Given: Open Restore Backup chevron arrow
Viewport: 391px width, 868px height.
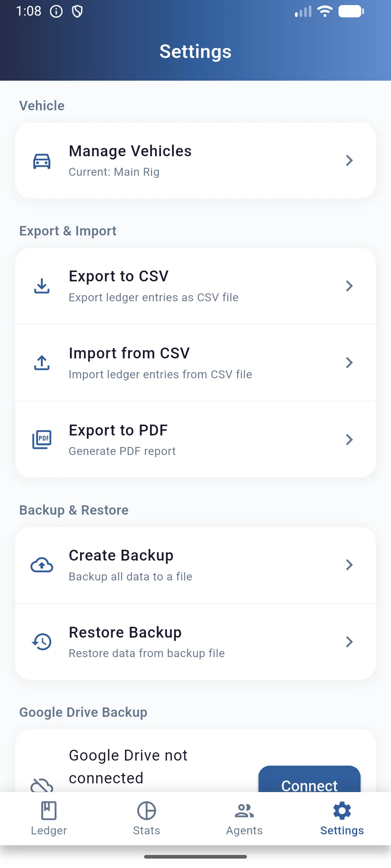Looking at the screenshot, I should 349,642.
